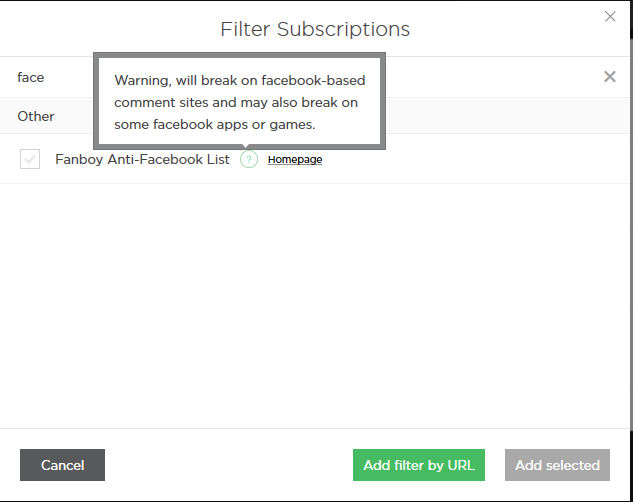Screen dimensions: 633x502
Task: Select the 'Other' category header
Action: click(36, 116)
